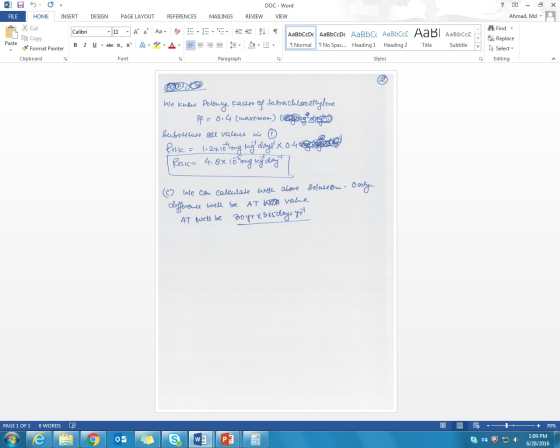Switch to Web Layout view icon
The width and height of the screenshot is (560, 448).
[476, 425]
